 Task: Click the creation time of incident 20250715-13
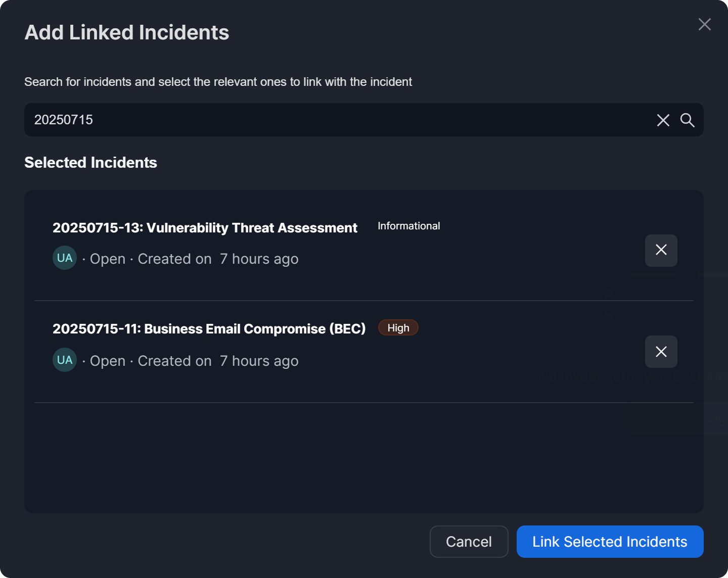(x=259, y=259)
